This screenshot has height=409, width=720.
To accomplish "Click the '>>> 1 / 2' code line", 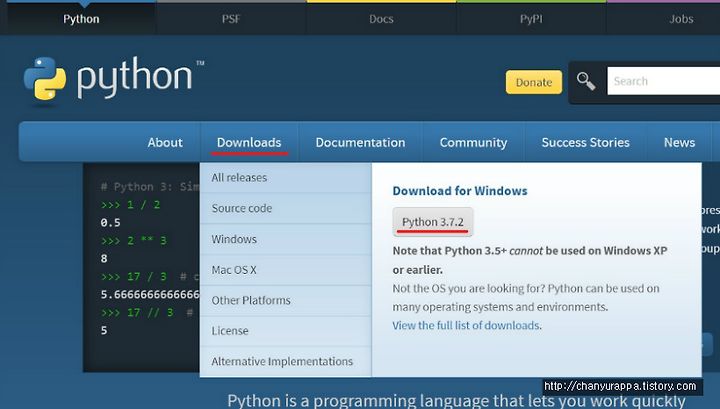I will tap(130, 205).
